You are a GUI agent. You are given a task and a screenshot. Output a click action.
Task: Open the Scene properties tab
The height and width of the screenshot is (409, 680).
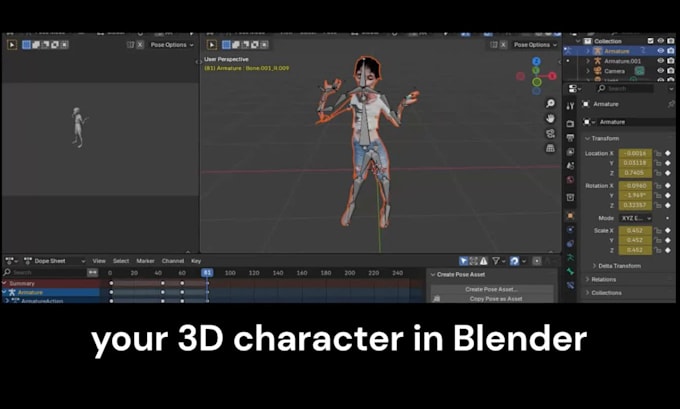pos(570,166)
